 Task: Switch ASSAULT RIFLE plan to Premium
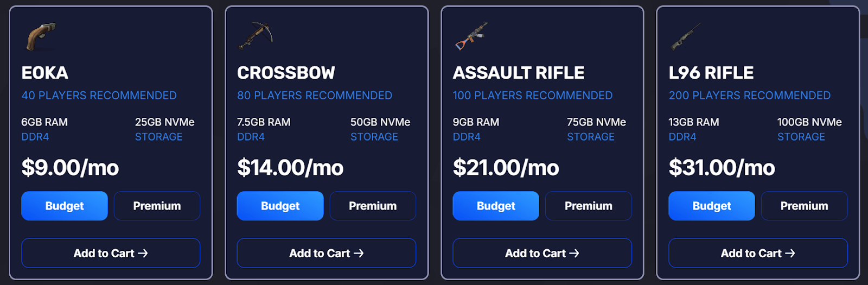pyautogui.click(x=589, y=206)
